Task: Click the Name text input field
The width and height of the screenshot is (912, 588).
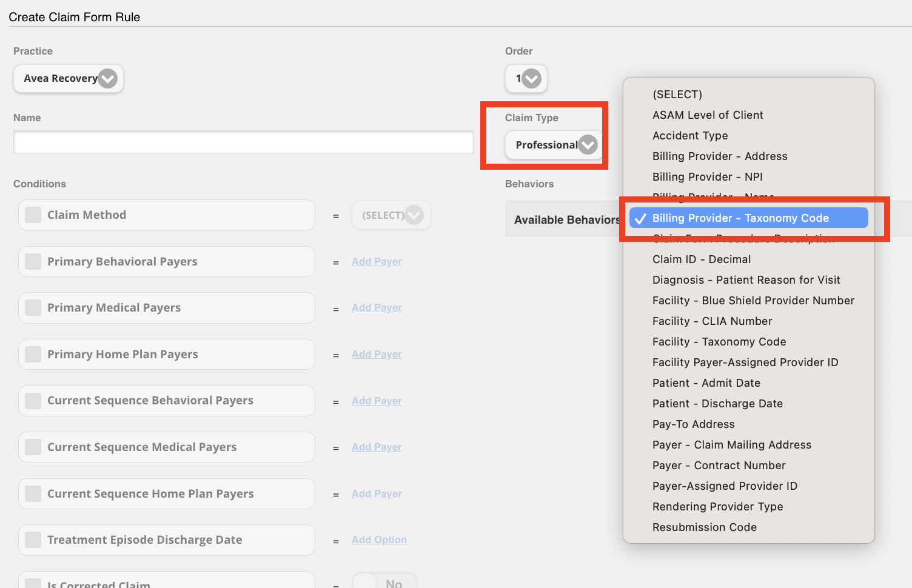Action: [x=243, y=142]
